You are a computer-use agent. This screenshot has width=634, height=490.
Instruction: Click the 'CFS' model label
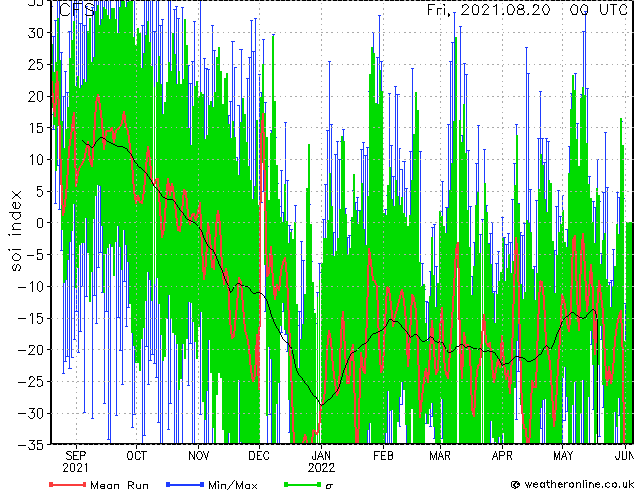[76, 9]
